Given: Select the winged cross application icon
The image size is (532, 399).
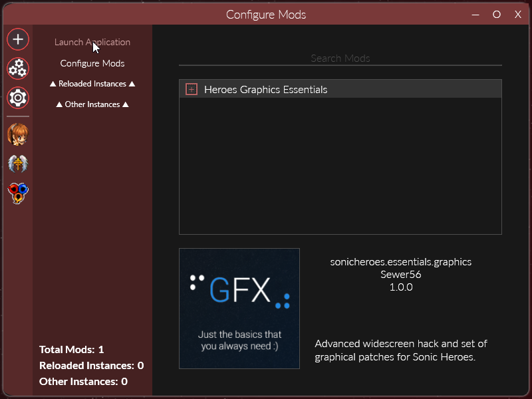Looking at the screenshot, I should click(18, 164).
